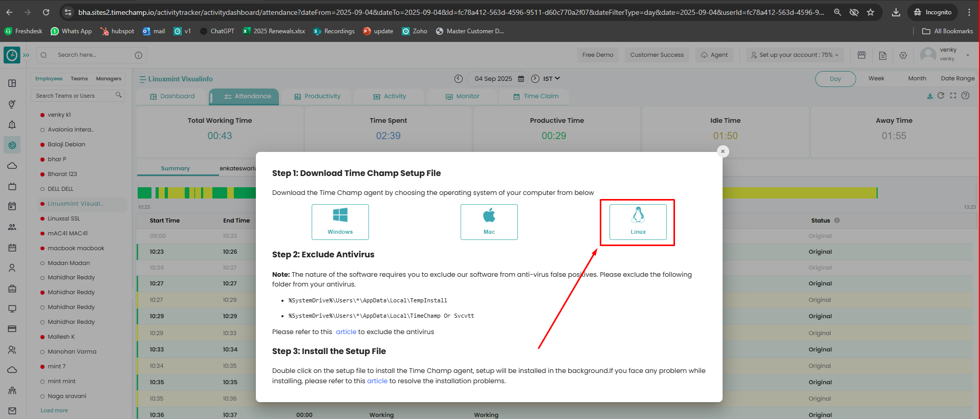Open the settings gear in the top bar
The height and width of the screenshot is (419, 980).
[x=903, y=55]
